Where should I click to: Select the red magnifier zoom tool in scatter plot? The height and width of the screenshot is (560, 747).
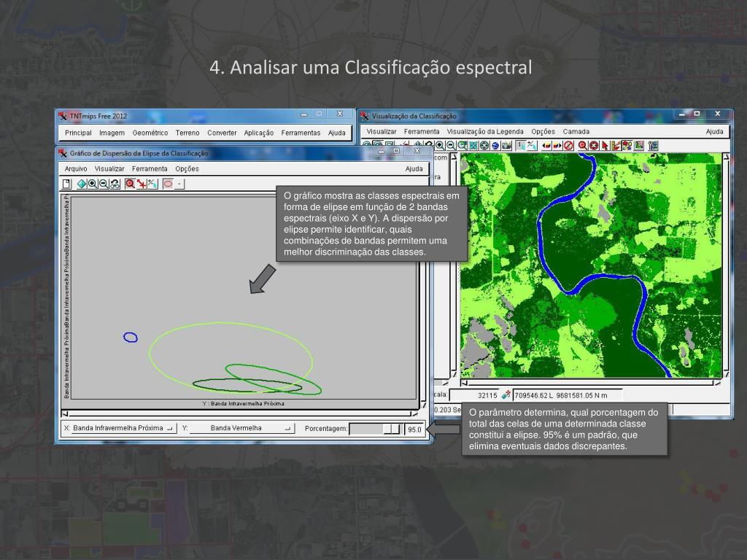point(130,184)
